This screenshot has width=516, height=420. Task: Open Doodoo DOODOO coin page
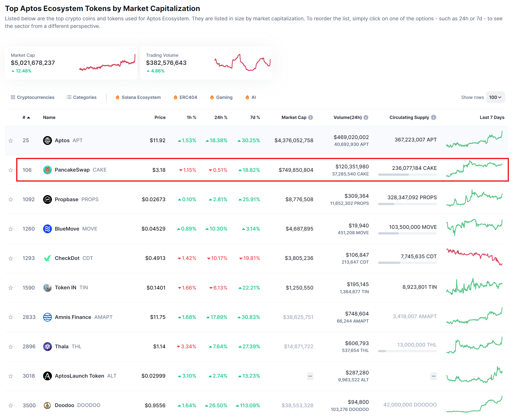coord(77,405)
